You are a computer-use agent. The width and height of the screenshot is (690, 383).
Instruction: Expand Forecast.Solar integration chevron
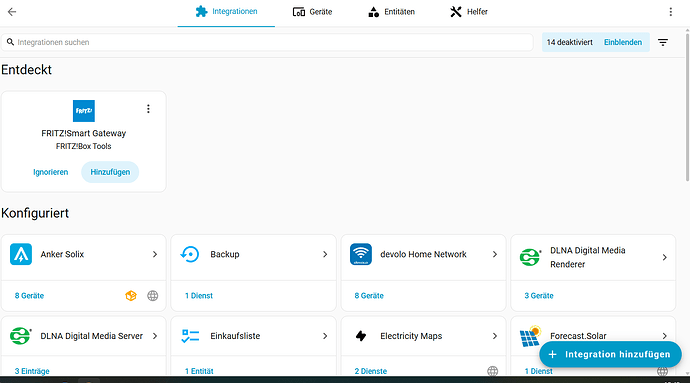(664, 336)
